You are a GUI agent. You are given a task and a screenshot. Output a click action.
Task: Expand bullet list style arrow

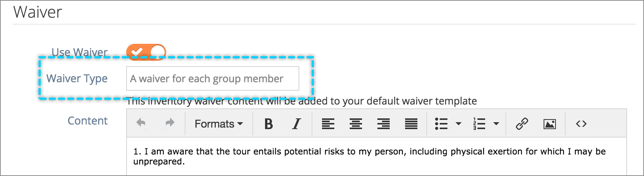click(458, 124)
